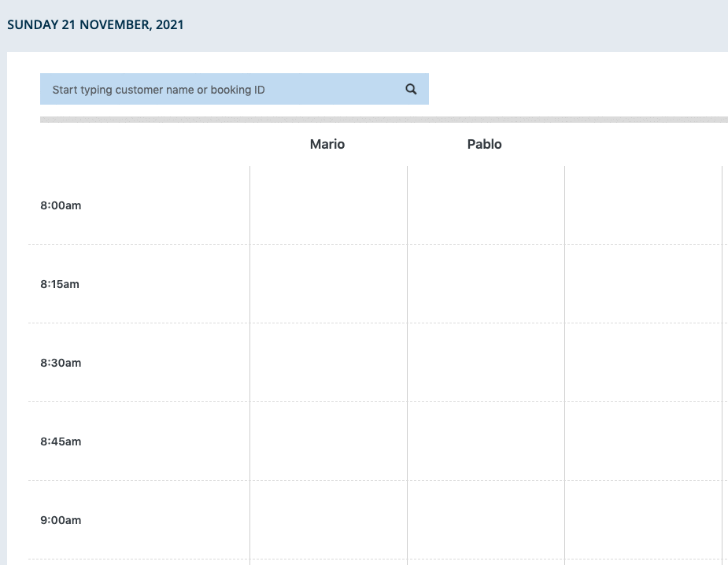Book the 9:00am slot under Pablo
The height and width of the screenshot is (565, 728).
pos(486,520)
